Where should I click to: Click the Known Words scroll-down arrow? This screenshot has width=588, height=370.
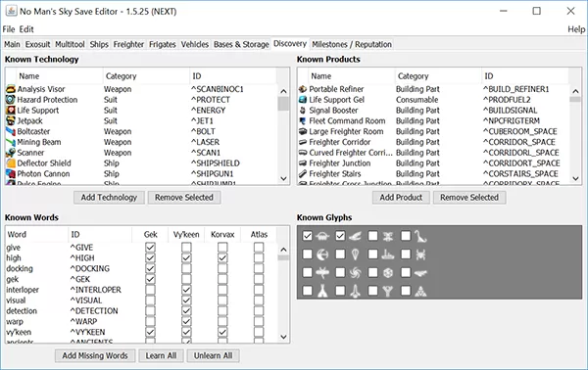tap(283, 337)
